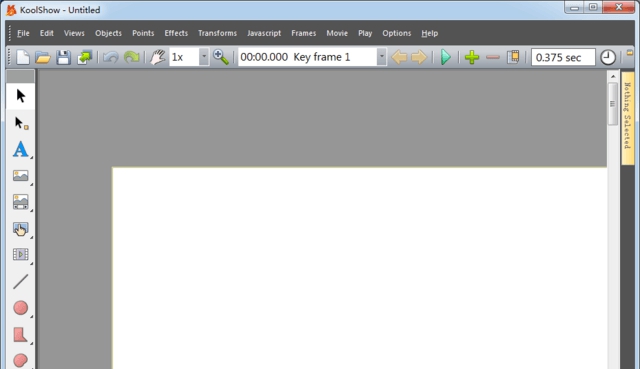Click the small yellow panel icon top right
Screen dimensions: 640x369
[630, 53]
